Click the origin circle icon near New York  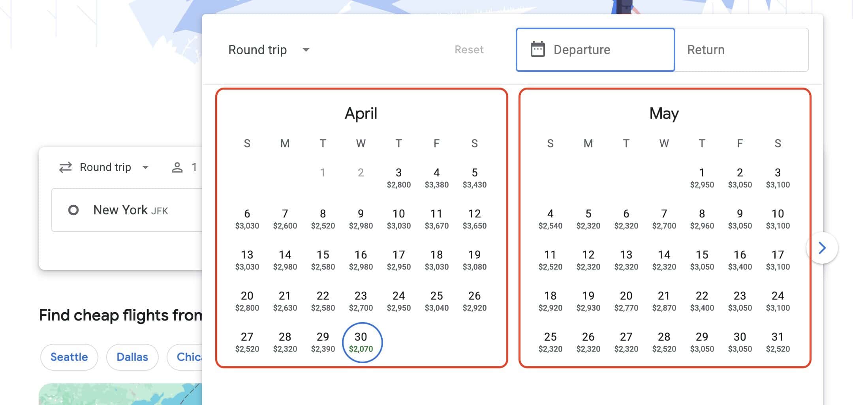(x=73, y=210)
